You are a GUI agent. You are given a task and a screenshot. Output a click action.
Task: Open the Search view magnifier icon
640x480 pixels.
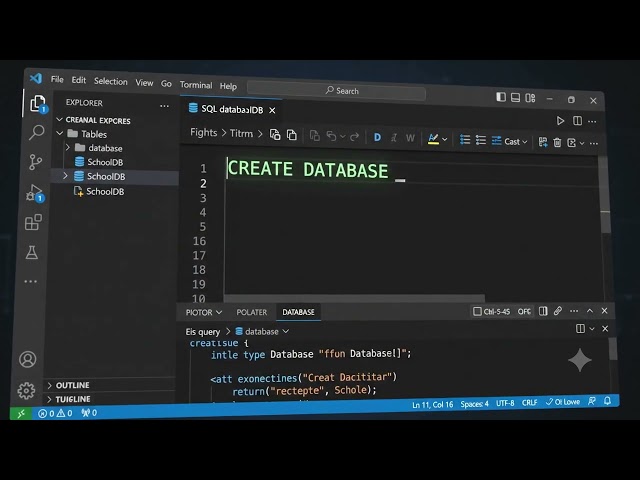36,132
